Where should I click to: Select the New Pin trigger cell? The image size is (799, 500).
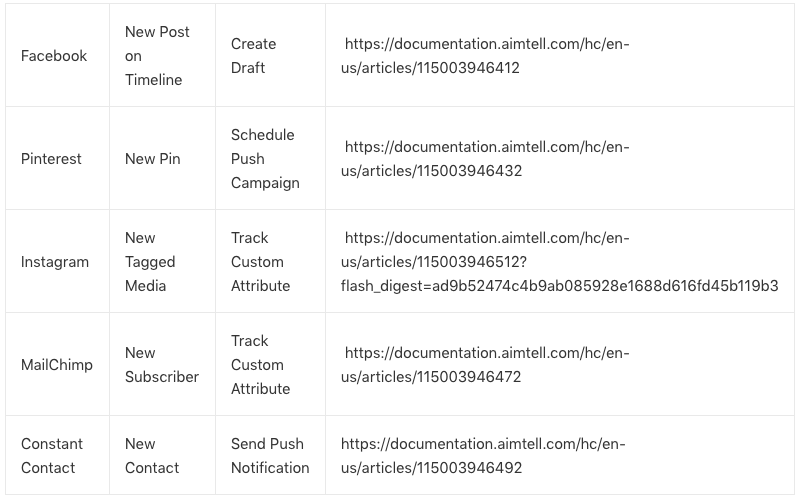(x=153, y=159)
